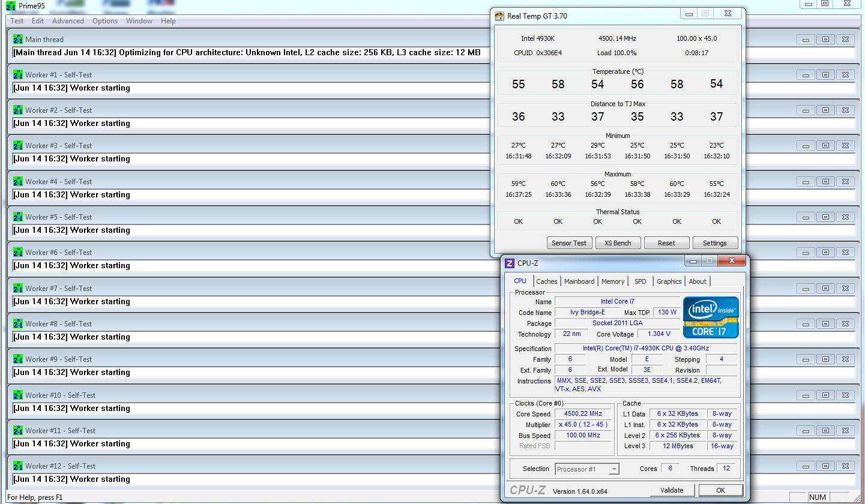Screen dimensions: 865x504
Task: Close the Worker #12 sub-window
Action: (x=845, y=466)
